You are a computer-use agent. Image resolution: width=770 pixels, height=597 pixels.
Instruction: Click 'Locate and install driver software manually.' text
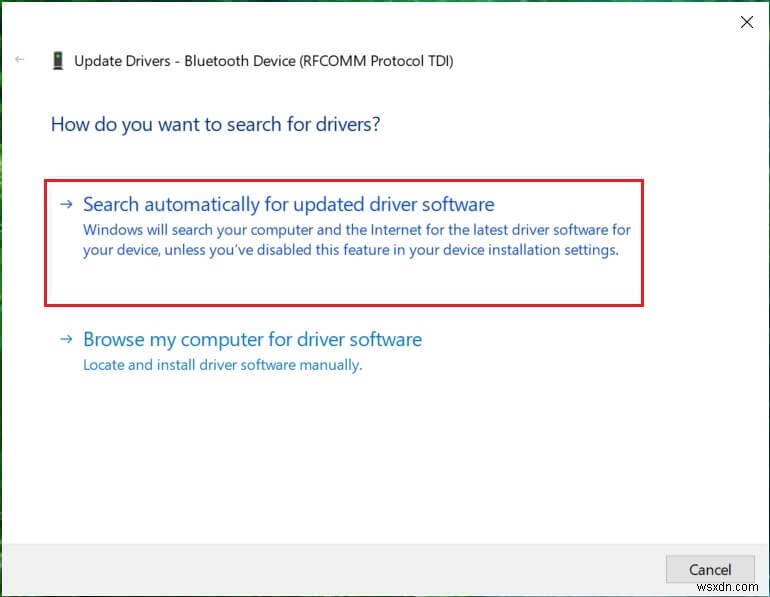[x=222, y=365]
